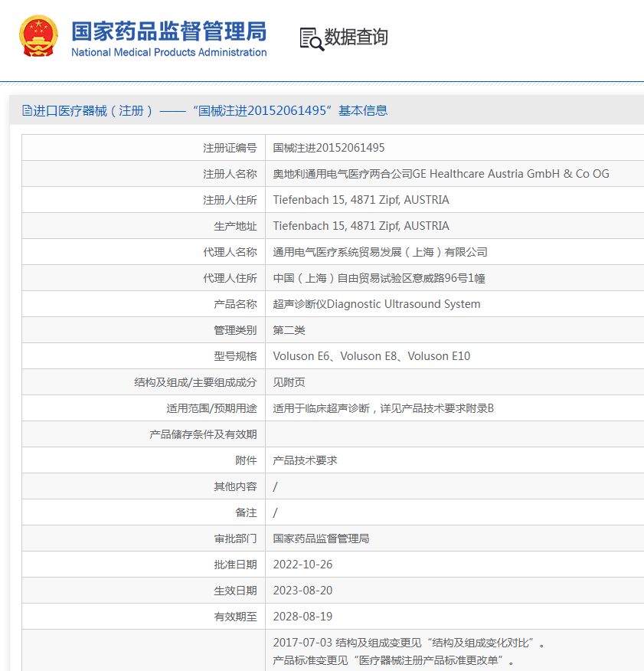644x671 pixels.
Task: Click the 附件 label
Action: click(x=246, y=461)
